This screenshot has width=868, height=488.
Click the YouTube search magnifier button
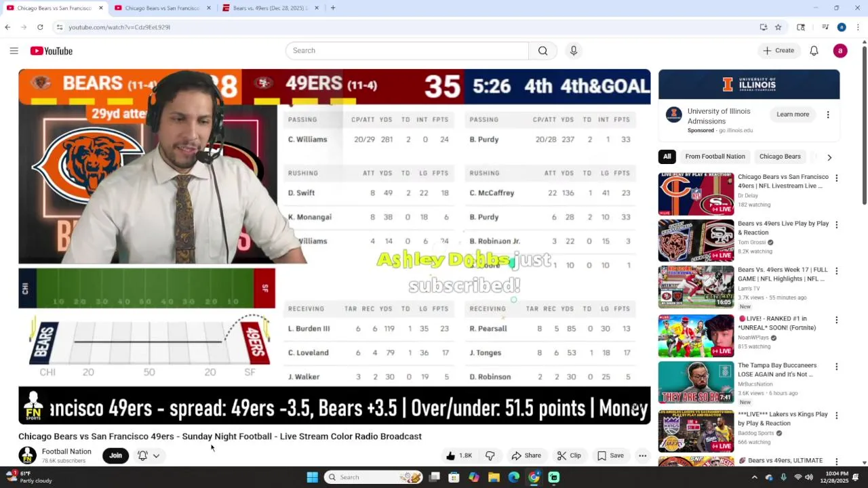542,51
